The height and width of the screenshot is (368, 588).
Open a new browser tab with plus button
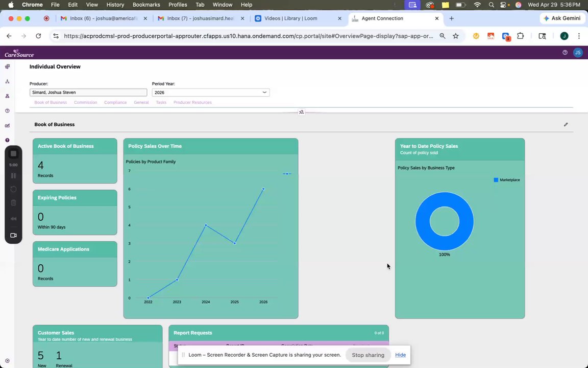(x=452, y=18)
